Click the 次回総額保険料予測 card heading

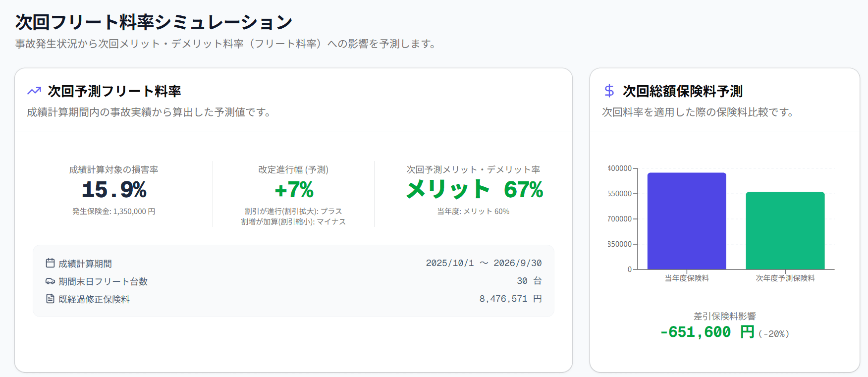tap(683, 91)
